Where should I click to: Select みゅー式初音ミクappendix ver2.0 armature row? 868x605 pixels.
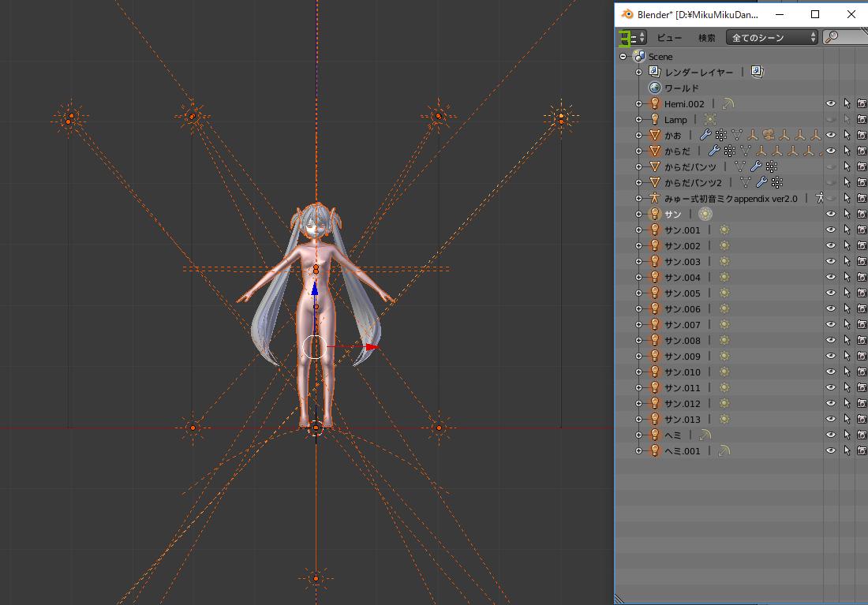click(741, 198)
